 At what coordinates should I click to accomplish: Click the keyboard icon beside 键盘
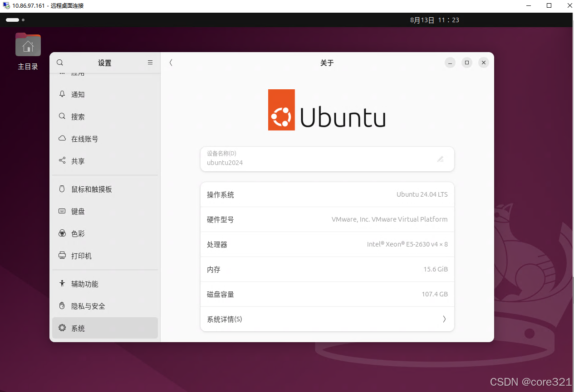(62, 211)
